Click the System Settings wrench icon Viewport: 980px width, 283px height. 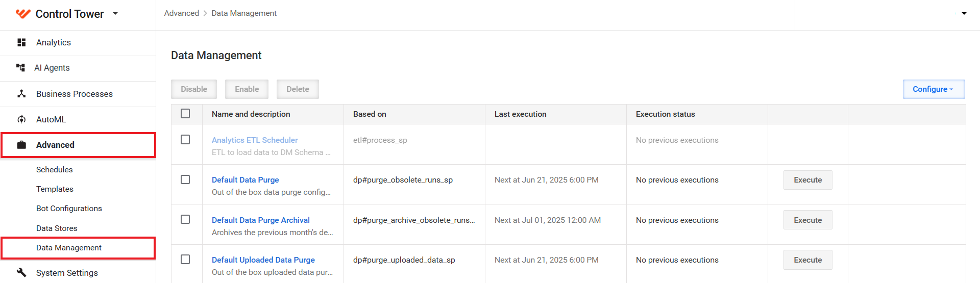coord(21,272)
